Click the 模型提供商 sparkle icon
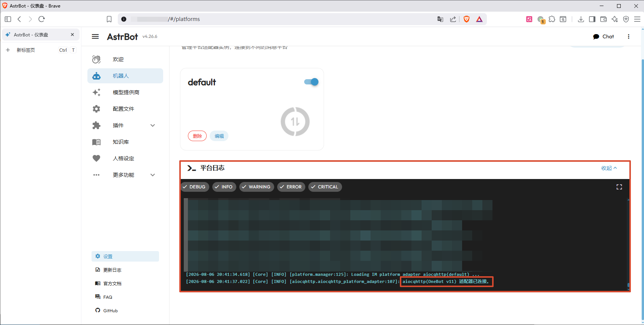The height and width of the screenshot is (325, 644). (96, 92)
